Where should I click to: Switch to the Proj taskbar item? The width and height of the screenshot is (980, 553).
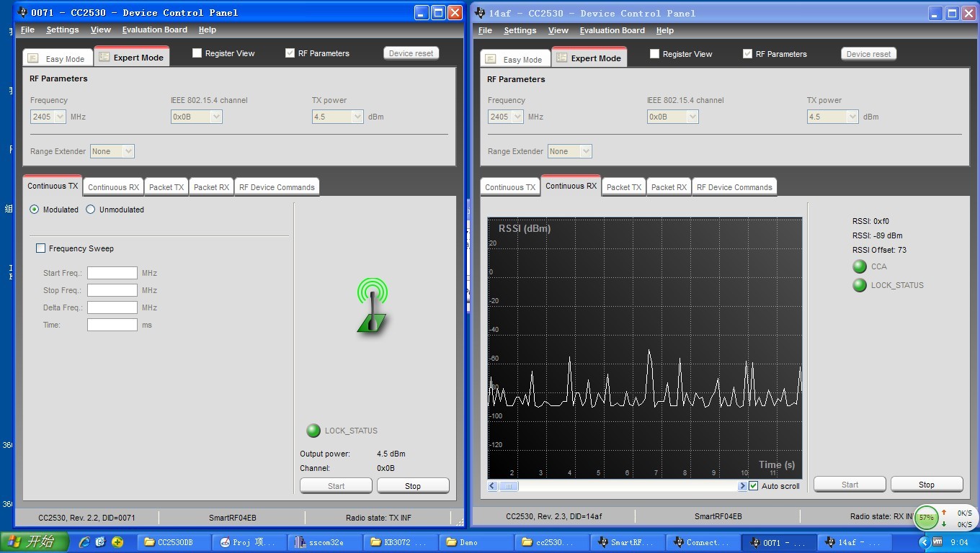(x=249, y=542)
